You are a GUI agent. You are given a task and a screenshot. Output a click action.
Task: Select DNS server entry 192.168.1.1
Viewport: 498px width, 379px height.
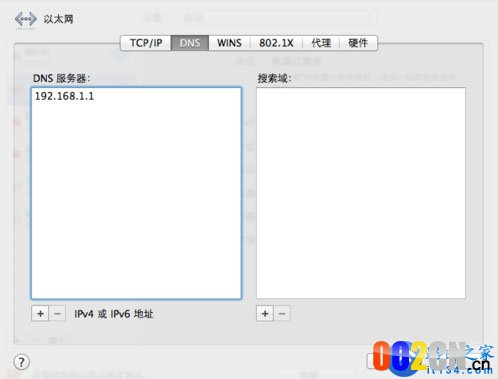[x=64, y=96]
